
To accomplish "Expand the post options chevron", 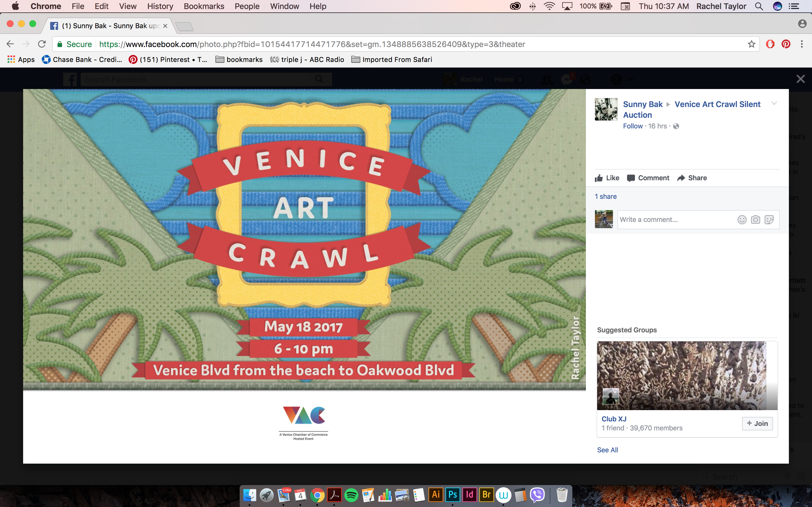I will click(x=774, y=103).
